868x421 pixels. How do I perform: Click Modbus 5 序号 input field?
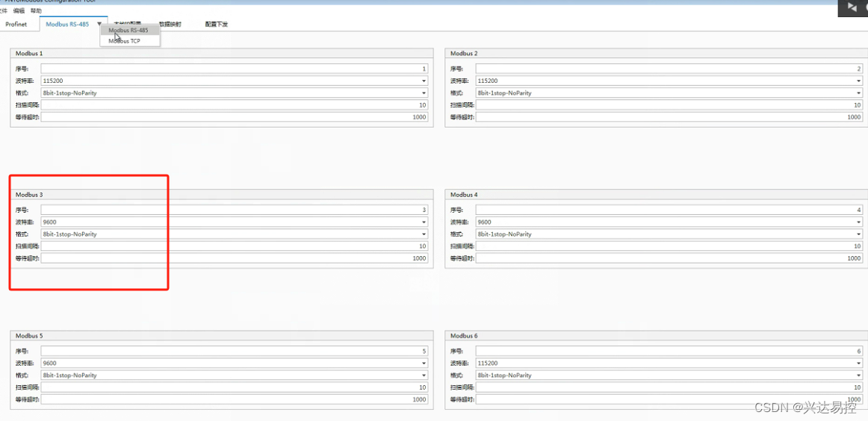pos(234,351)
